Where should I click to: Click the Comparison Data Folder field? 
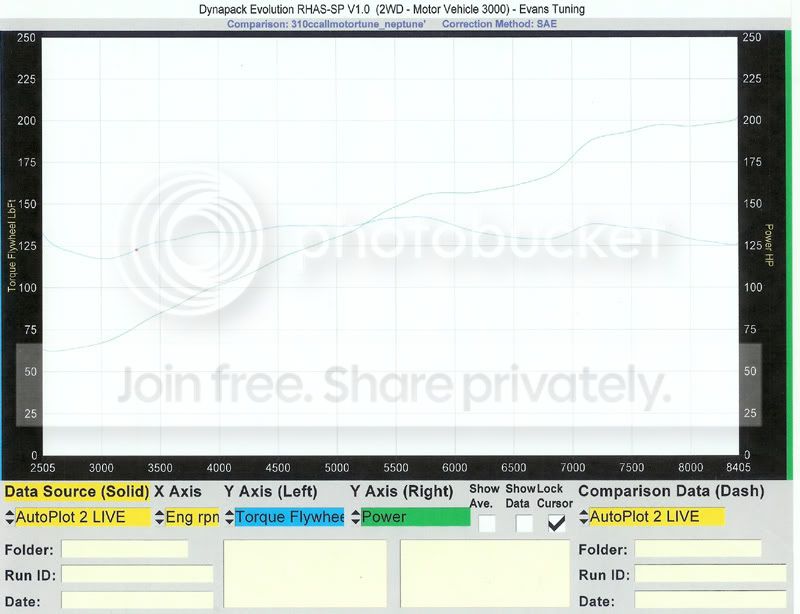(x=697, y=549)
